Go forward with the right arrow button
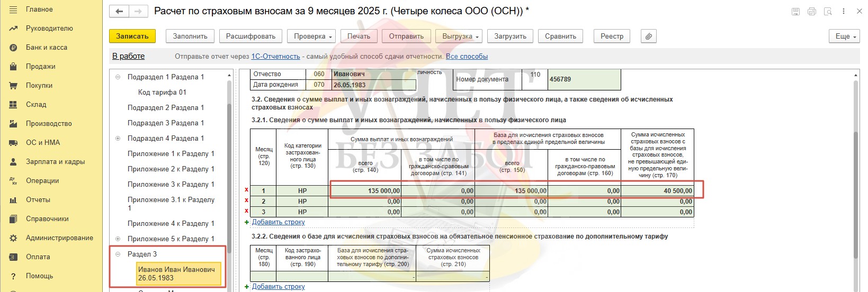Viewport: 868px width, 292px height. (x=138, y=11)
